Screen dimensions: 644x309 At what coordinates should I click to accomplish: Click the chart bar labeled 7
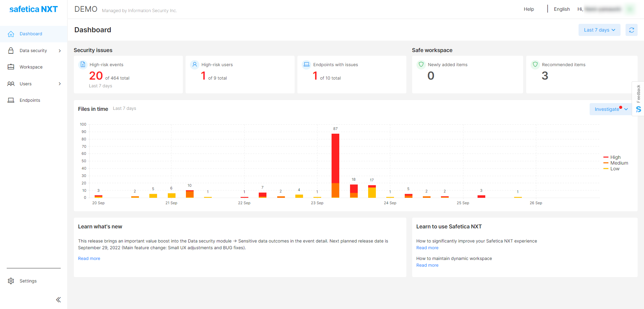pyautogui.click(x=262, y=195)
